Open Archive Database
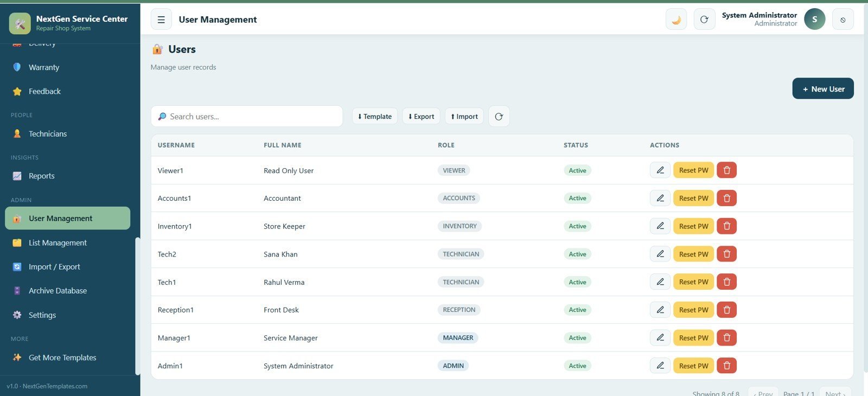Viewport: 868px width, 396px height. 67,291
